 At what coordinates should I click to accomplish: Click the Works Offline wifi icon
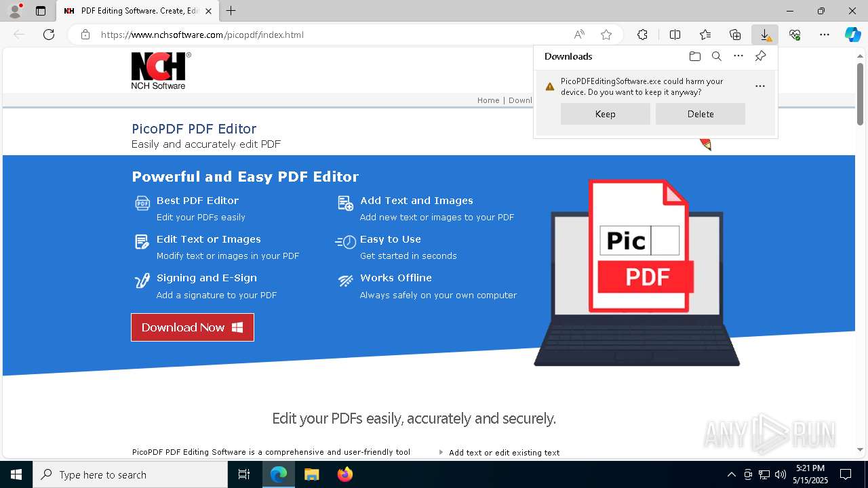[346, 281]
